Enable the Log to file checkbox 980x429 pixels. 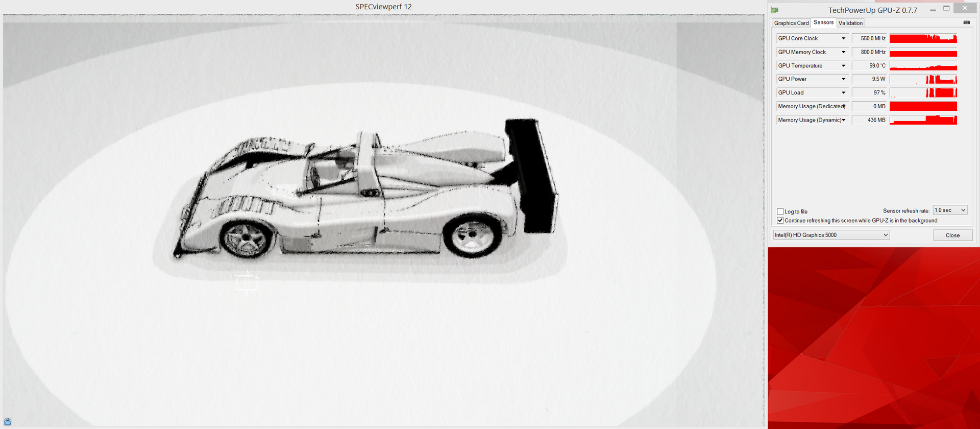coord(780,211)
